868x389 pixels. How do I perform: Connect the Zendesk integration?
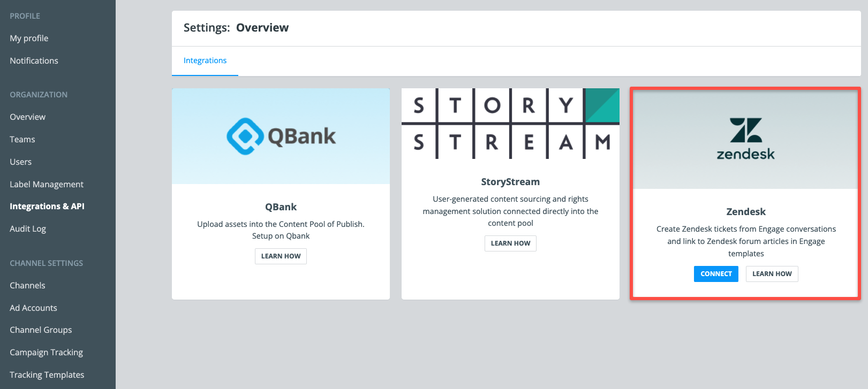coord(716,274)
